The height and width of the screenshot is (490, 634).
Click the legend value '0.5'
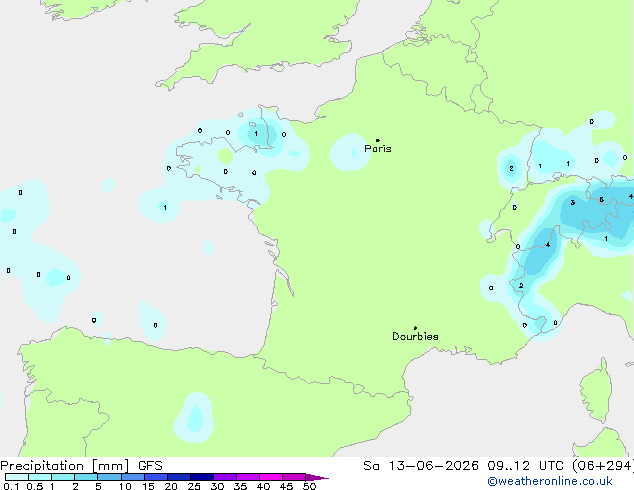34,486
